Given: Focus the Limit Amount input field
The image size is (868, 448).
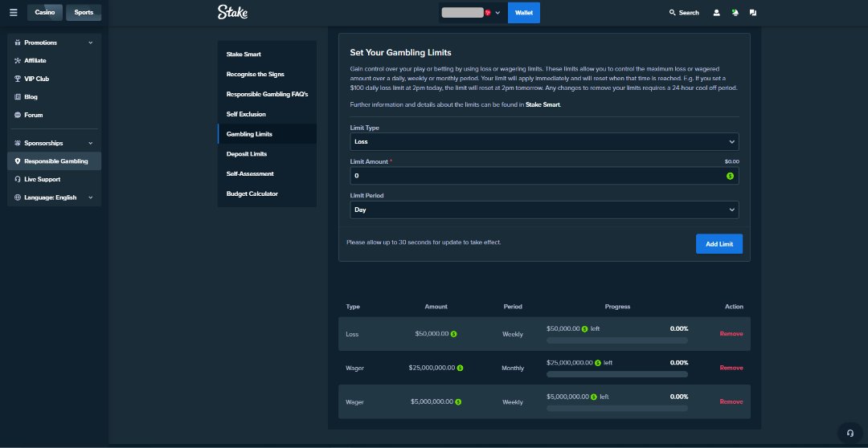Looking at the screenshot, I should pos(544,176).
